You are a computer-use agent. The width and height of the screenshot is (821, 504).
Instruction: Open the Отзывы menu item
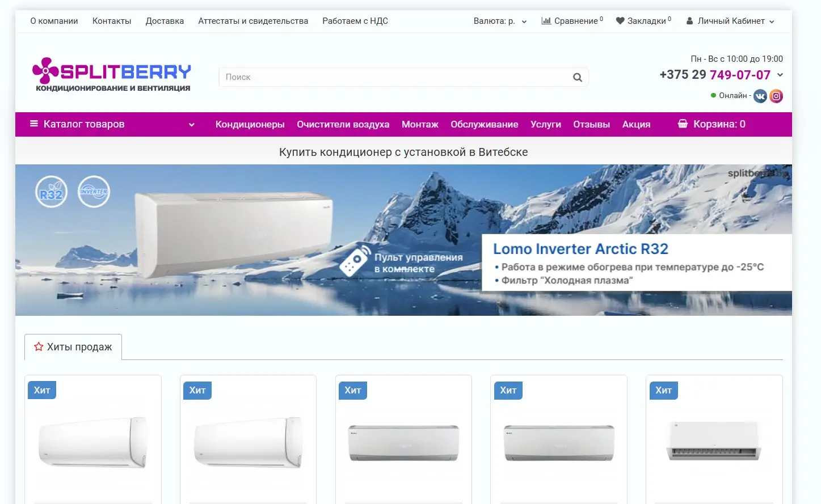point(591,124)
